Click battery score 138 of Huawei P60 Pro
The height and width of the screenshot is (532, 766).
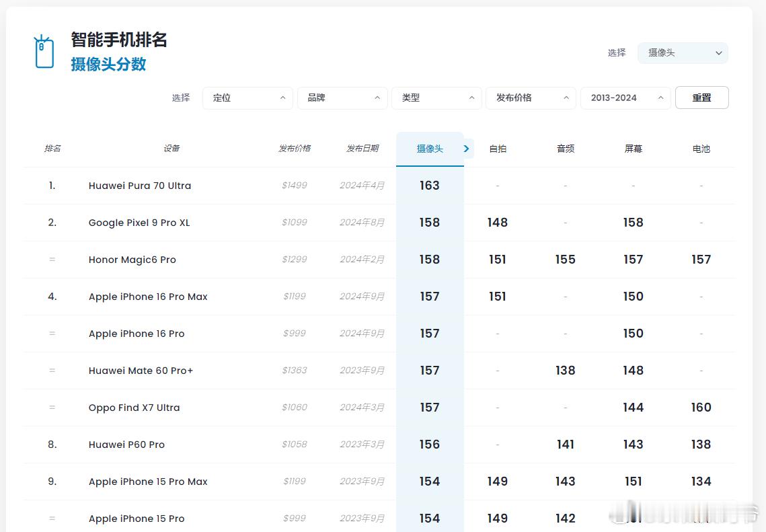701,445
